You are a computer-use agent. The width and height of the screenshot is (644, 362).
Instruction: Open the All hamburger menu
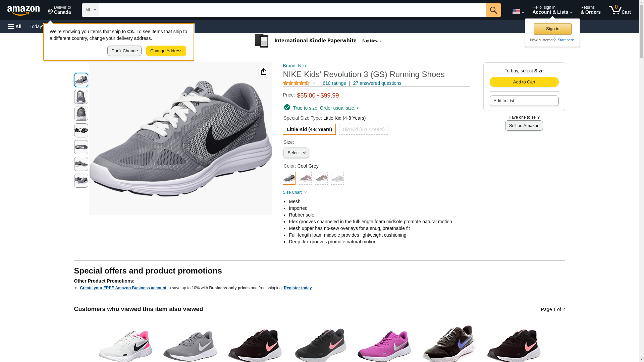point(15,26)
